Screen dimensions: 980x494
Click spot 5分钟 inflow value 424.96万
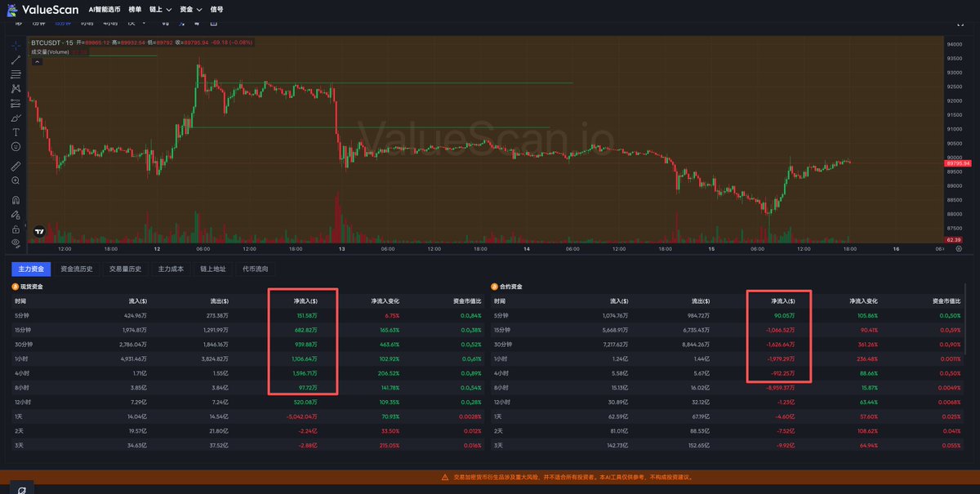pyautogui.click(x=135, y=315)
